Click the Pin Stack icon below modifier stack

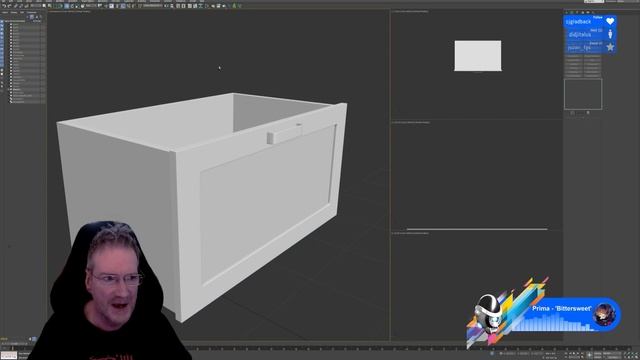pos(572,113)
